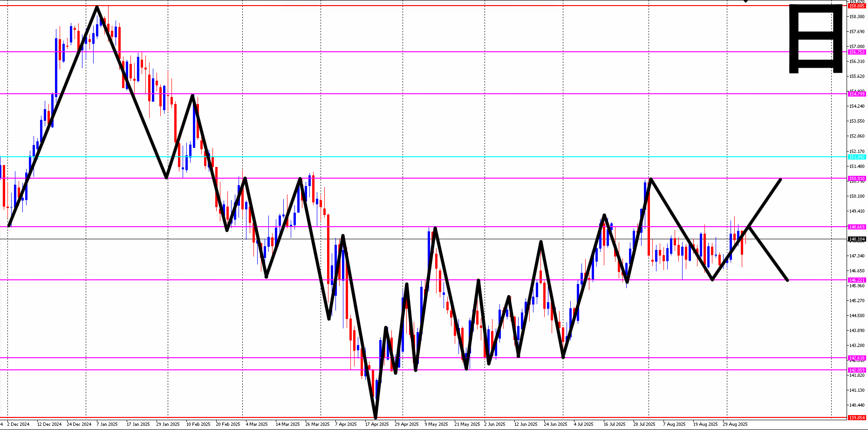868x430 pixels.
Task: Select the magenta 148.669 level label
Action: click(857, 227)
